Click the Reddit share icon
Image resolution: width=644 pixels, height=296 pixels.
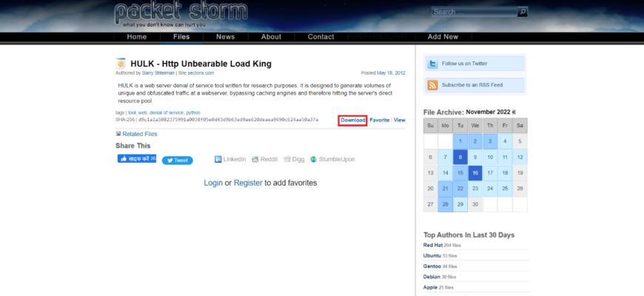coord(255,159)
